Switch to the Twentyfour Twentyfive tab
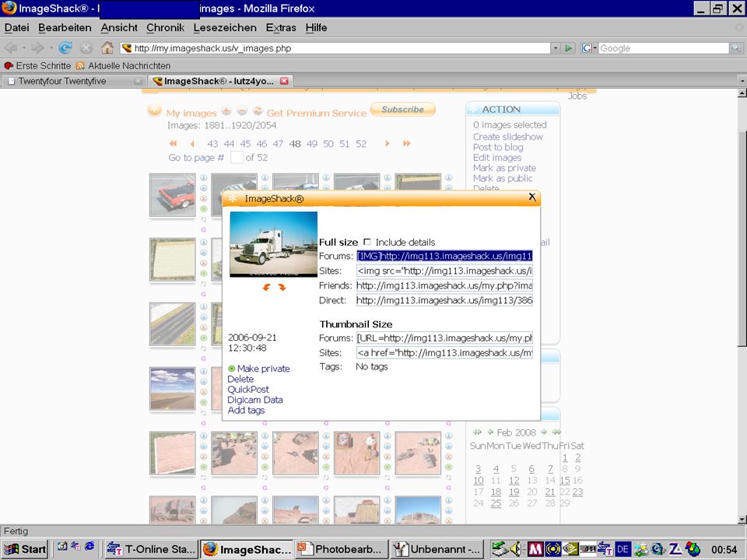The height and width of the screenshot is (560, 747). point(75,81)
